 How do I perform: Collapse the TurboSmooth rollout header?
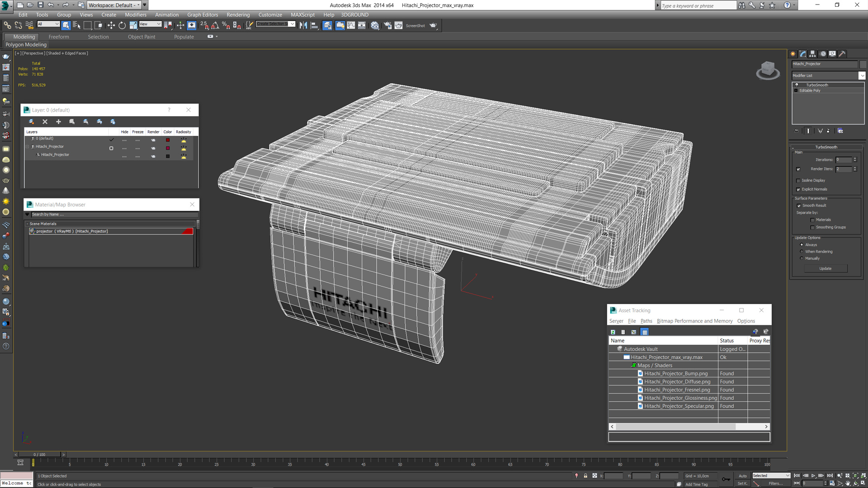(826, 147)
